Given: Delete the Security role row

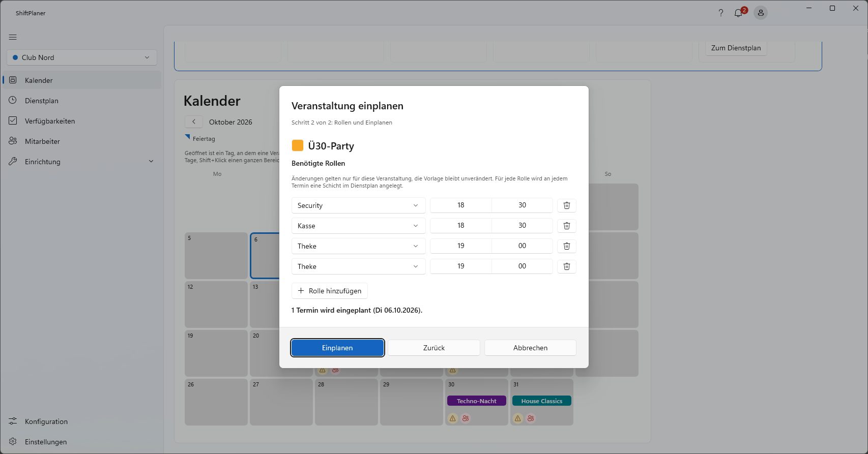Looking at the screenshot, I should (567, 205).
